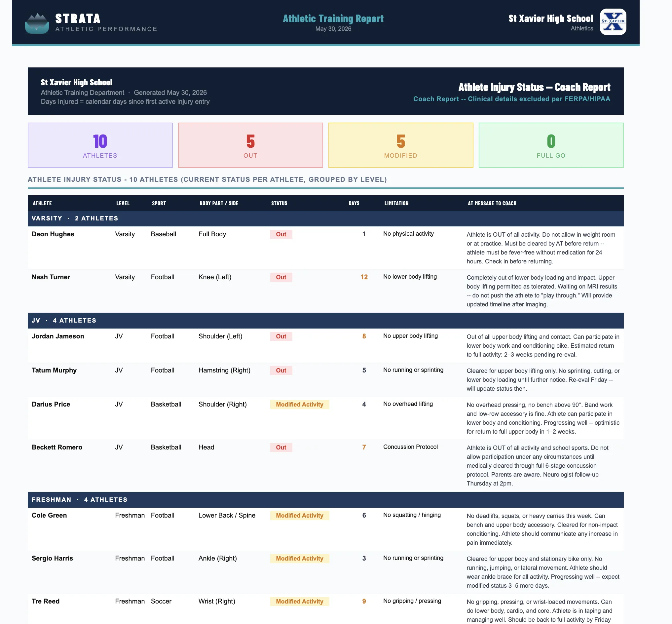This screenshot has width=672, height=624.
Task: Click Darius Price's Modified Activity badge
Action: [300, 405]
